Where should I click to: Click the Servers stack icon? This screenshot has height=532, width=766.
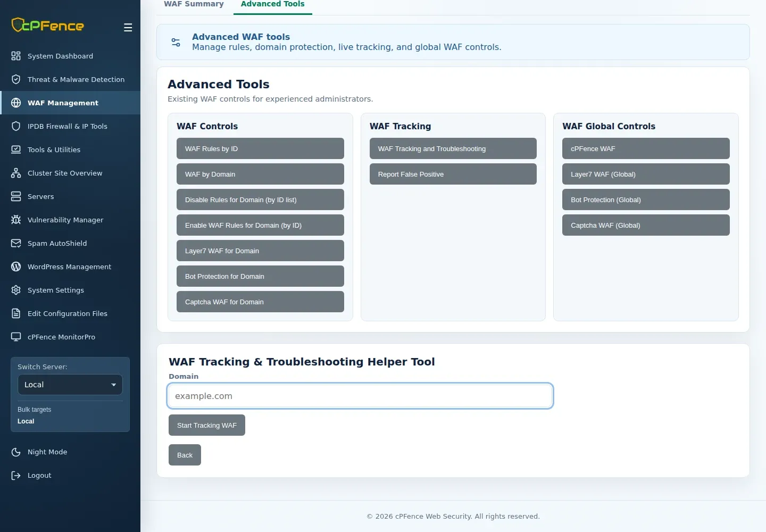point(16,196)
